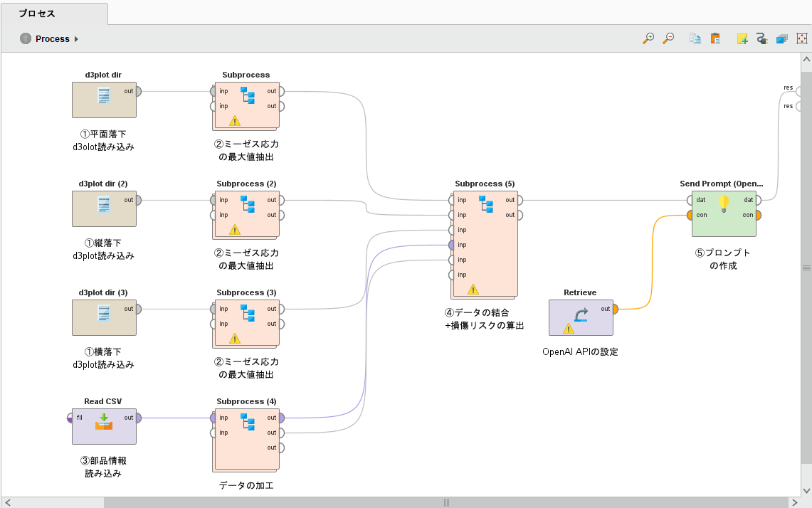Zoom in on the process canvas
Viewport: 812px width, 508px height.
pyautogui.click(x=648, y=38)
